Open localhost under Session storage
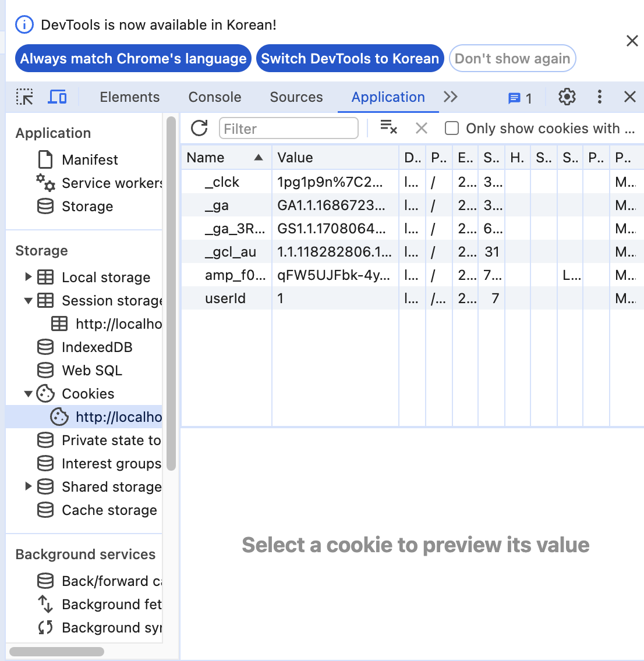Viewport: 644px width, 661px height. pyautogui.click(x=84, y=324)
